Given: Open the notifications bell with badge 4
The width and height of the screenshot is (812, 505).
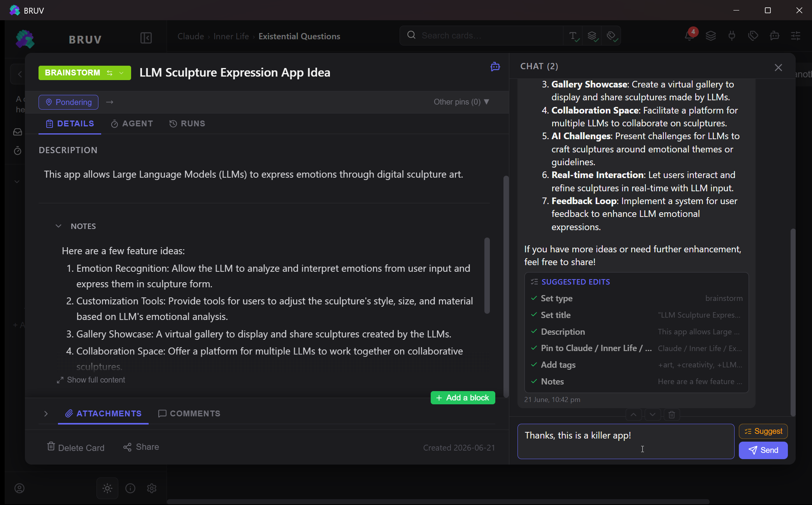Looking at the screenshot, I should (689, 36).
